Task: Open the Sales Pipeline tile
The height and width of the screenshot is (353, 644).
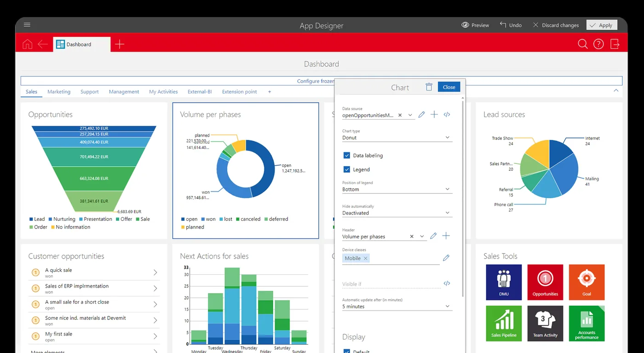Action: [504, 323]
